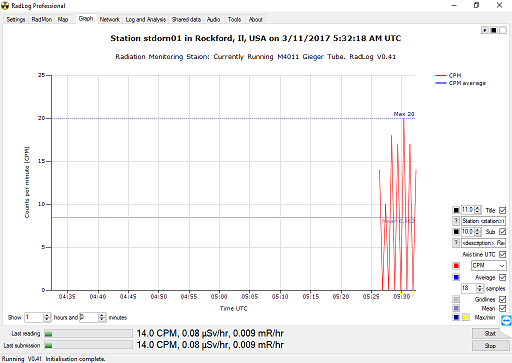512x363 pixels.
Task: Open the help question mark beside the description field
Action: 456,243
